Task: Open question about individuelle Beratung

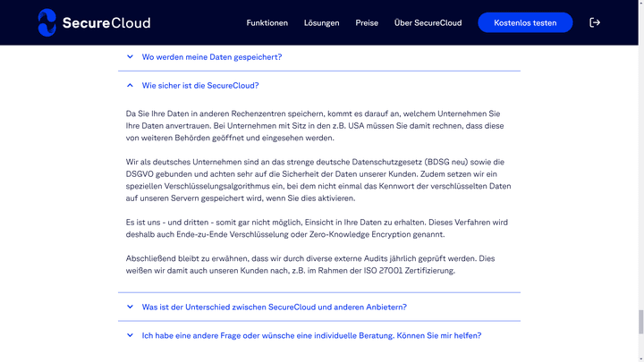Action: tap(312, 335)
